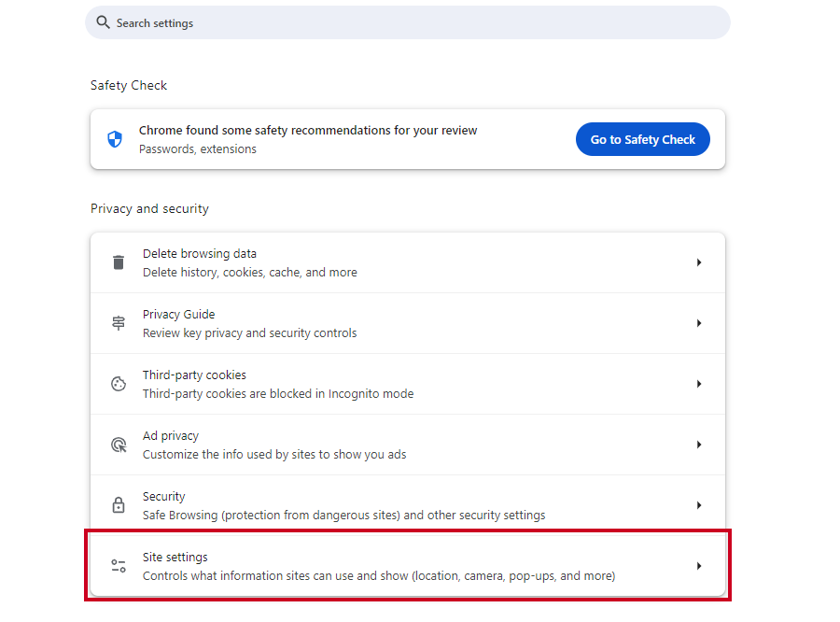The image size is (840, 622).
Task: Open the Security title
Action: click(164, 497)
